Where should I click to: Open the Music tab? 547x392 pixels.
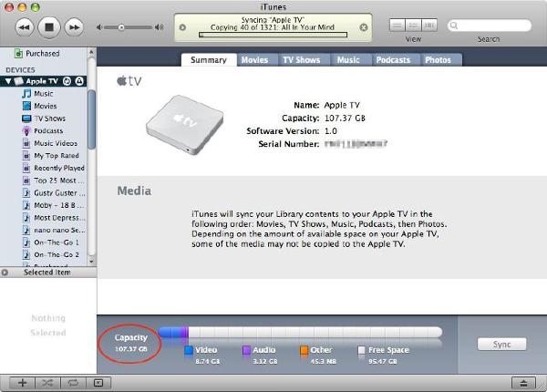(x=348, y=60)
